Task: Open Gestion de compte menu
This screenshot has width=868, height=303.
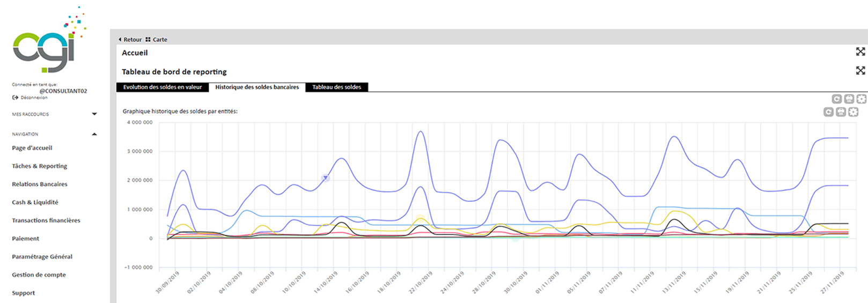Action: (x=39, y=275)
